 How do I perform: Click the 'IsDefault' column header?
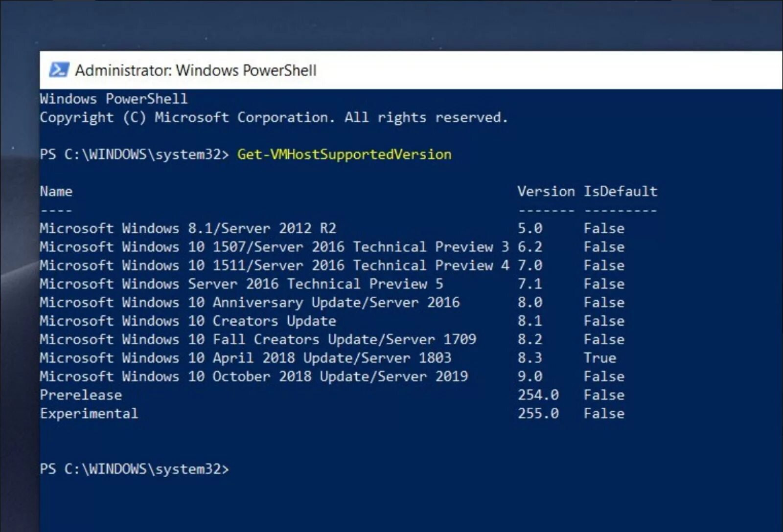pos(621,191)
